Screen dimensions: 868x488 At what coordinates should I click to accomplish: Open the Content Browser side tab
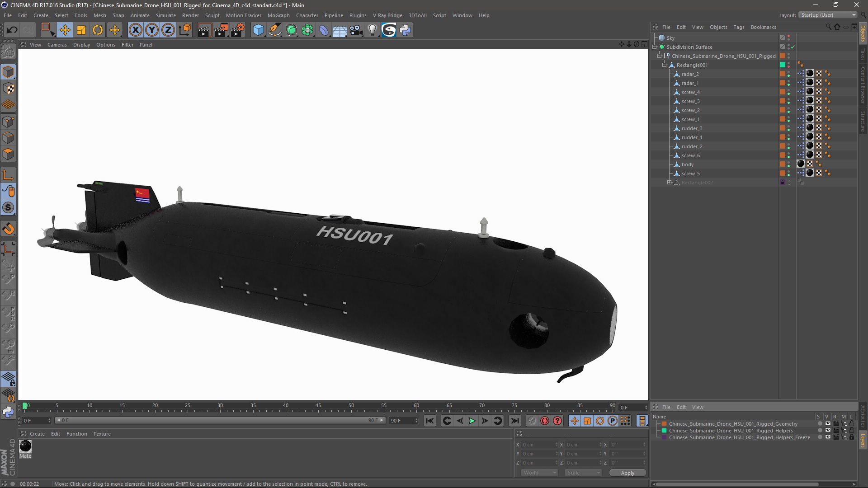click(x=863, y=85)
